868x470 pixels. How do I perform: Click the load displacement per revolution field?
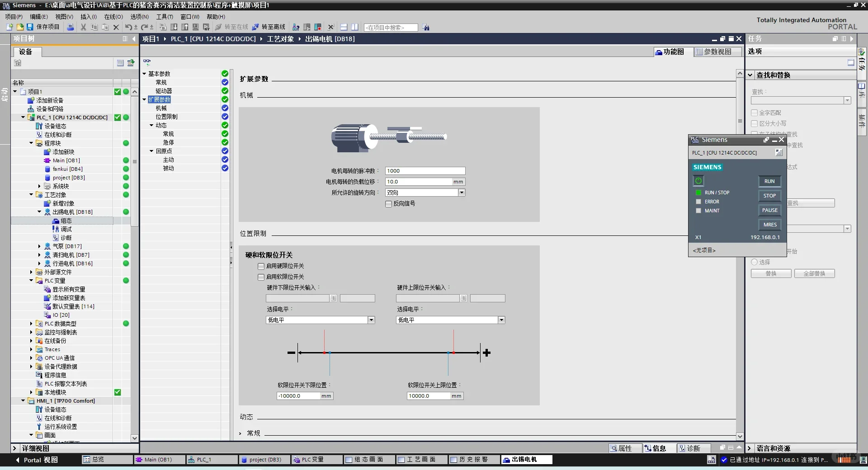(x=419, y=182)
